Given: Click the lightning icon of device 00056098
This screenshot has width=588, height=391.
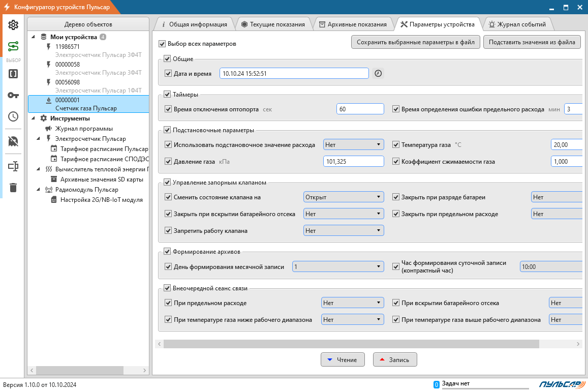Looking at the screenshot, I should (x=48, y=82).
